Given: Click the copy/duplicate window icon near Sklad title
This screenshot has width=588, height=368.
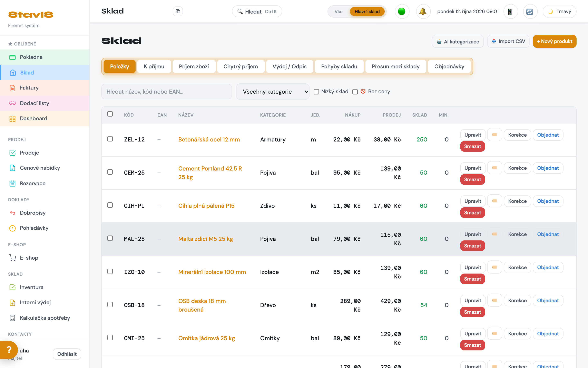Looking at the screenshot, I should [x=178, y=11].
